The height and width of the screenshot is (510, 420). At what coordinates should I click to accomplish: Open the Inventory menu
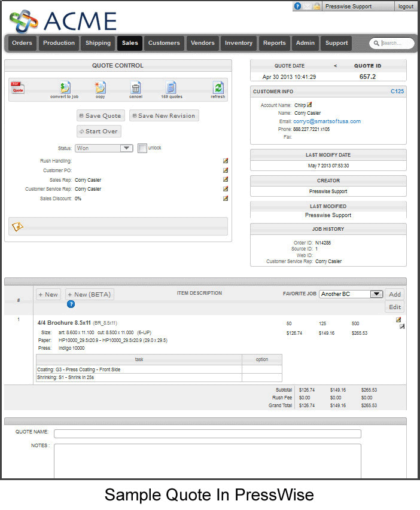coord(239,43)
